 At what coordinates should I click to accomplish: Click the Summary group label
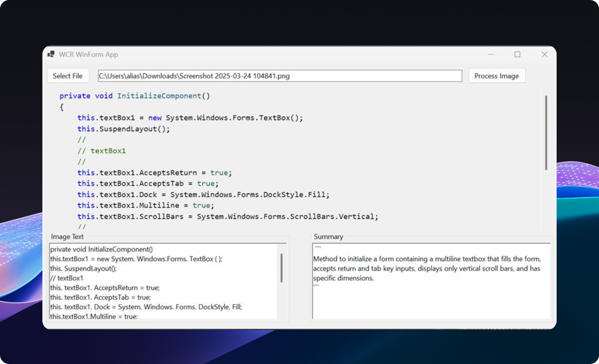click(x=328, y=237)
